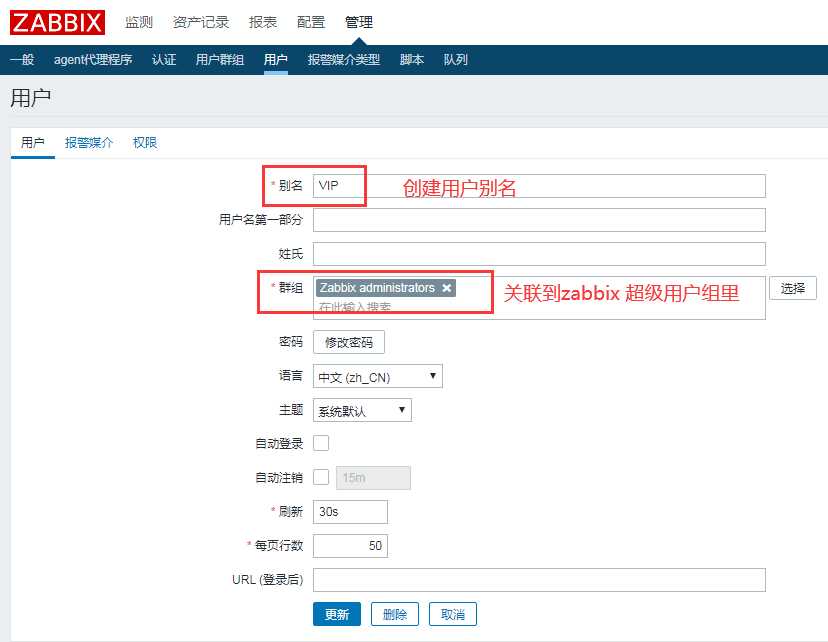The height and width of the screenshot is (642, 828).
Task: Focus the 每页行数 field with 50
Action: tap(350, 545)
